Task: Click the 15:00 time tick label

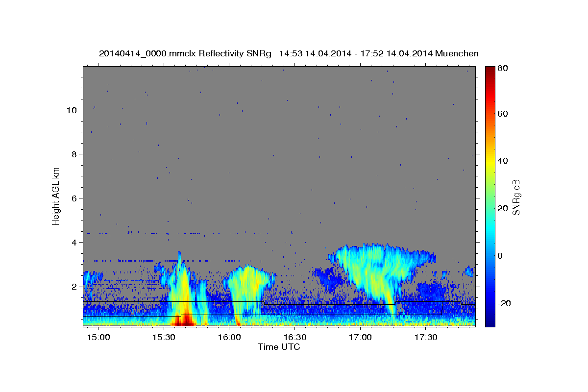Action: point(98,338)
